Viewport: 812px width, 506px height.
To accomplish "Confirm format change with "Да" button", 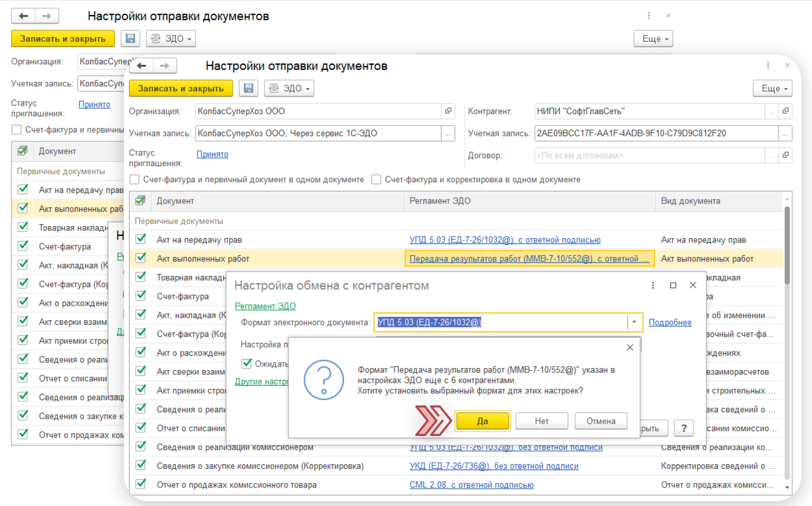I will pyautogui.click(x=482, y=421).
